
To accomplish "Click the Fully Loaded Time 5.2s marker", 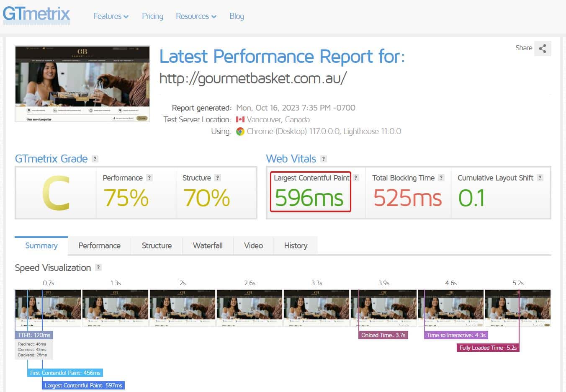I will [488, 348].
